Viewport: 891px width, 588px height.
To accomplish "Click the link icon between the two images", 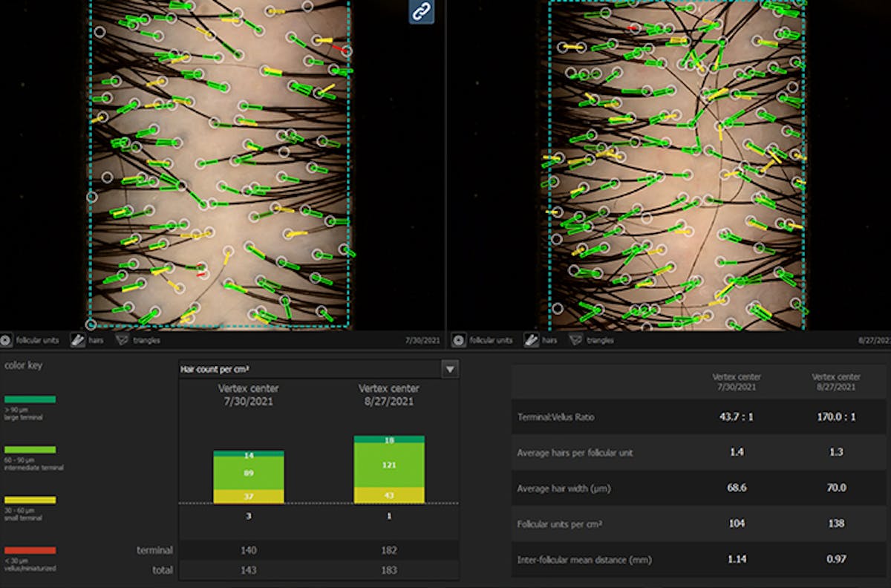I will coord(421,11).
